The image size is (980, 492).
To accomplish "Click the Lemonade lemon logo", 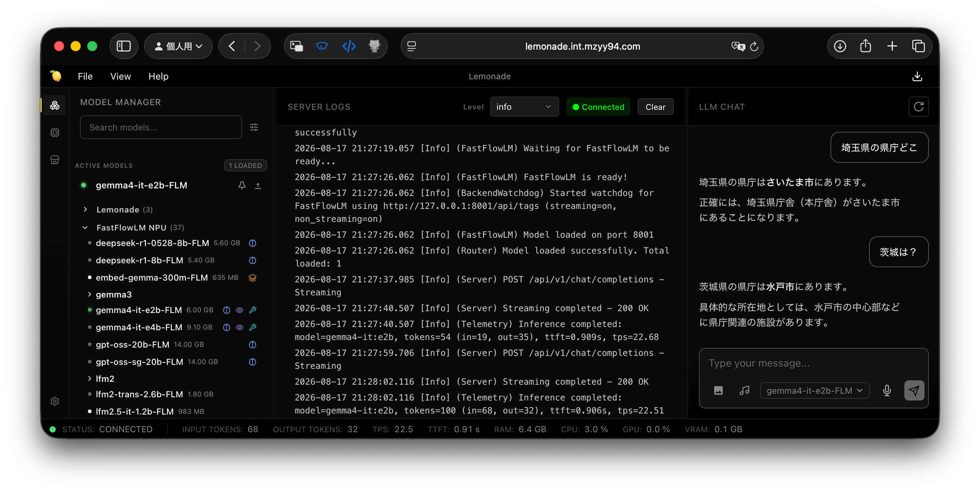I will coord(56,76).
